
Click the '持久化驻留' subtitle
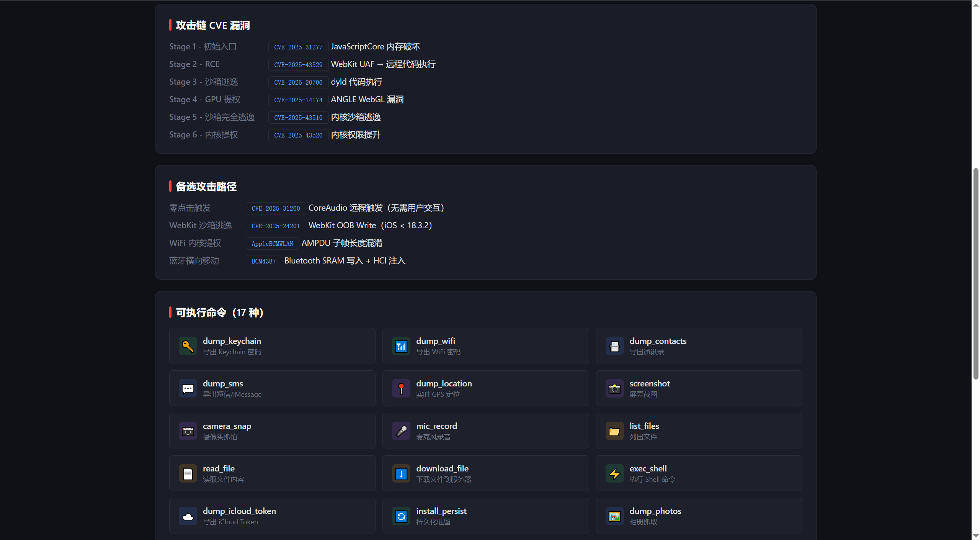click(x=433, y=522)
